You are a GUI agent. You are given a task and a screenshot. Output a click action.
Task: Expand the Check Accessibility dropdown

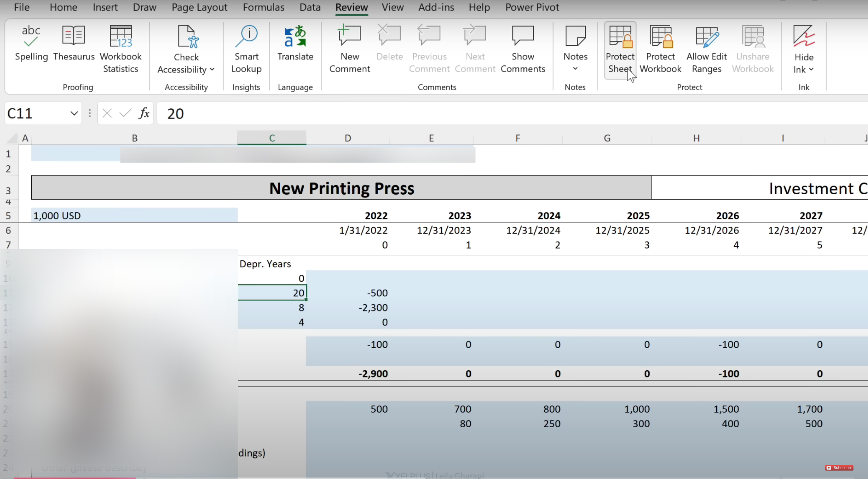[212, 69]
